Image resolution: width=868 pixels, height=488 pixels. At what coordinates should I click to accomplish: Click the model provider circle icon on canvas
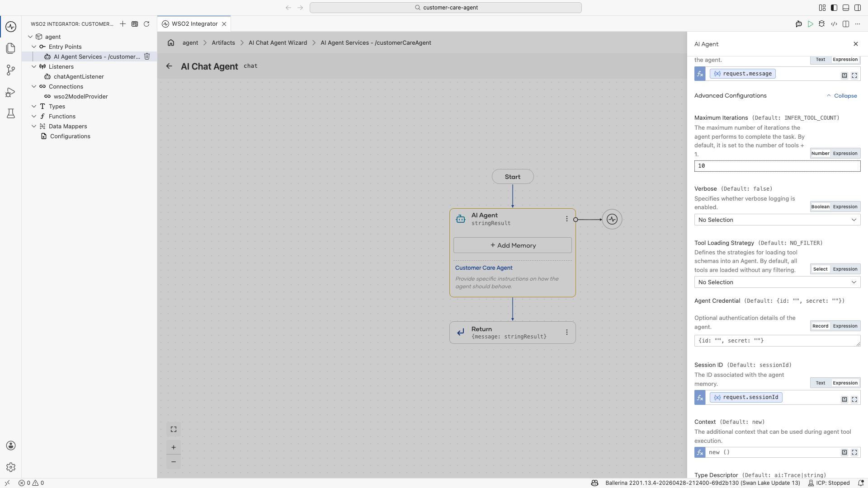(612, 219)
